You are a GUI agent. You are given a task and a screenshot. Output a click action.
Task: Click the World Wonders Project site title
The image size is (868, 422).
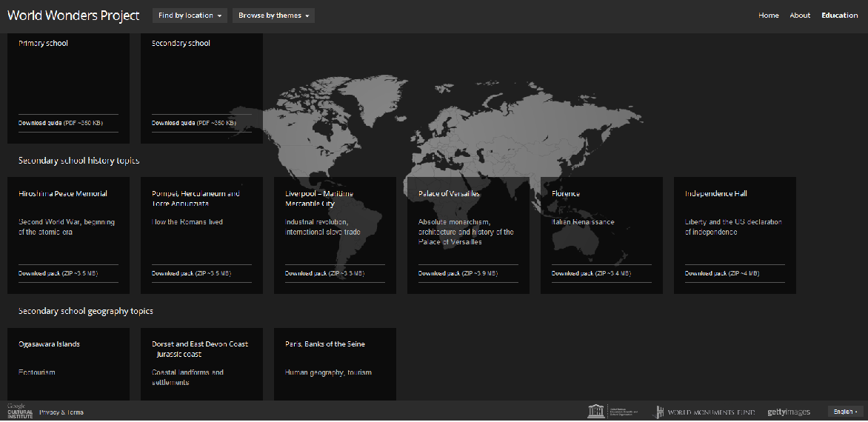point(73,16)
